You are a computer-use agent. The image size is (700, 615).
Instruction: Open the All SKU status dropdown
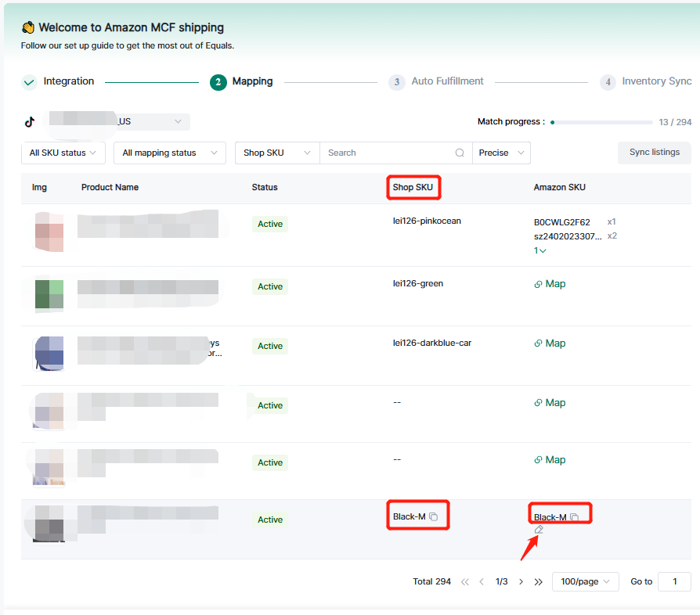tap(63, 153)
